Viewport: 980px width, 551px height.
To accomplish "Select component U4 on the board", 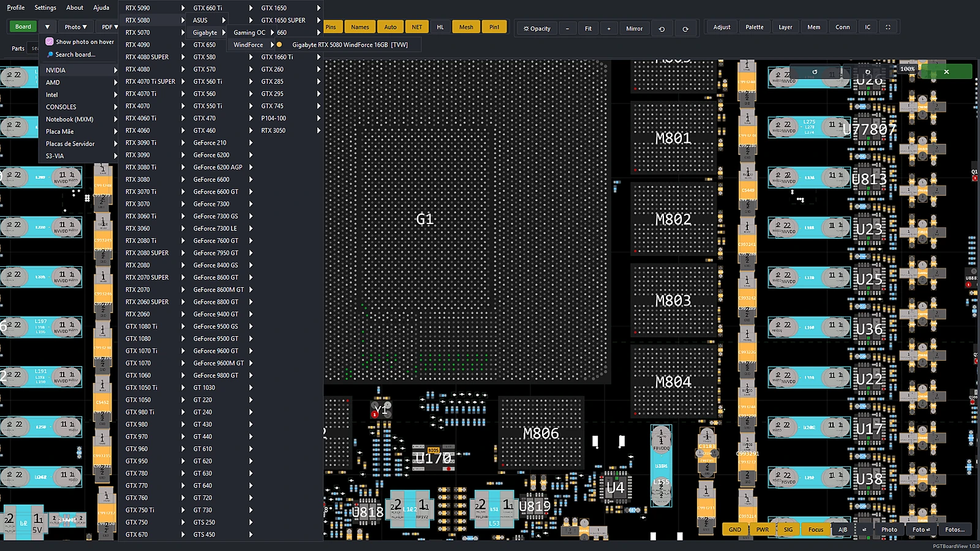I will tap(615, 488).
